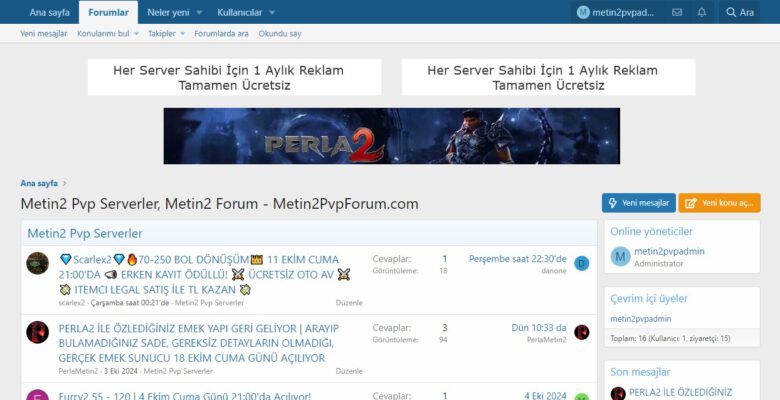Open PerlaMetin2 last poster avatar

tap(582, 332)
